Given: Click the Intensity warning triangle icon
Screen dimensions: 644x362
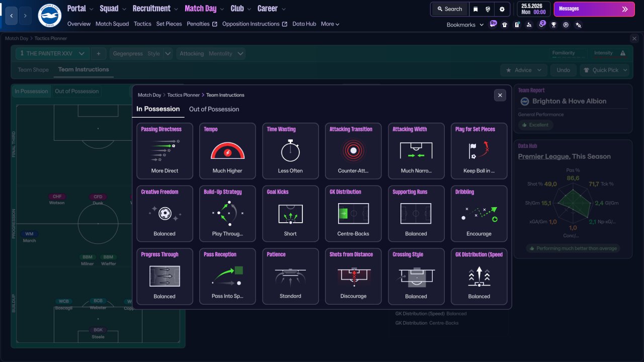Looking at the screenshot, I should coord(623,53).
